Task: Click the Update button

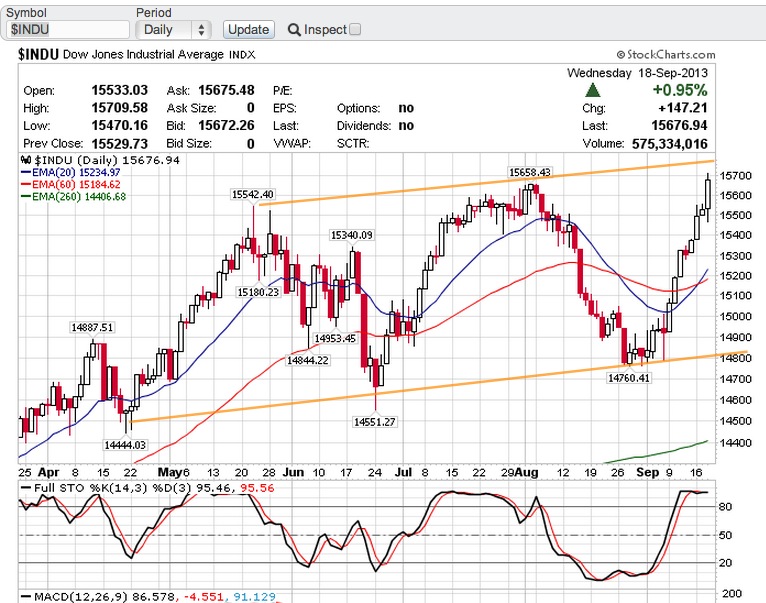Action: [249, 30]
